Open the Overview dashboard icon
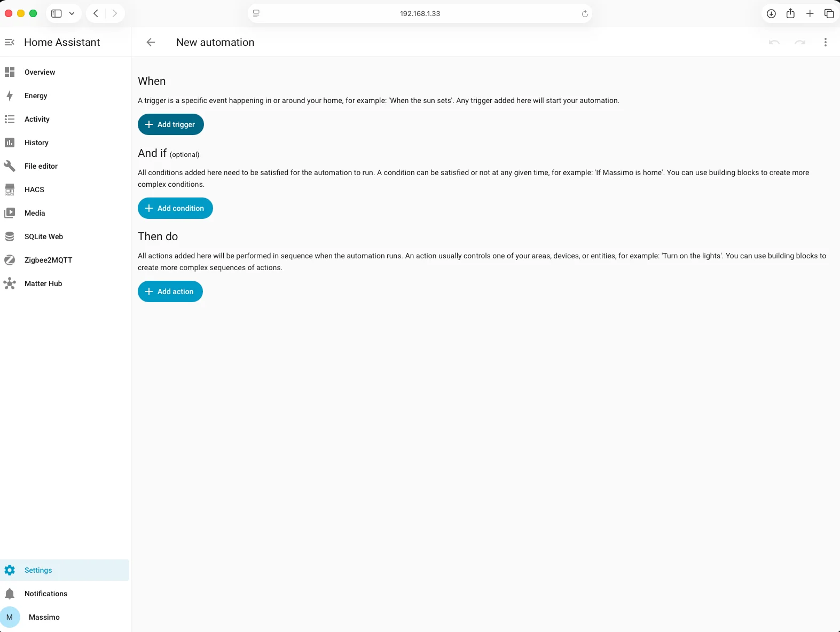 click(x=10, y=72)
